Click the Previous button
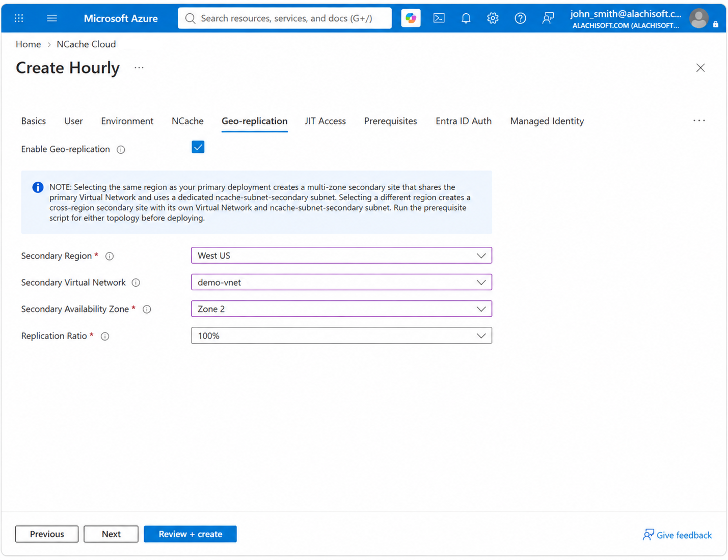Viewport: 728px width, 560px height. click(47, 534)
